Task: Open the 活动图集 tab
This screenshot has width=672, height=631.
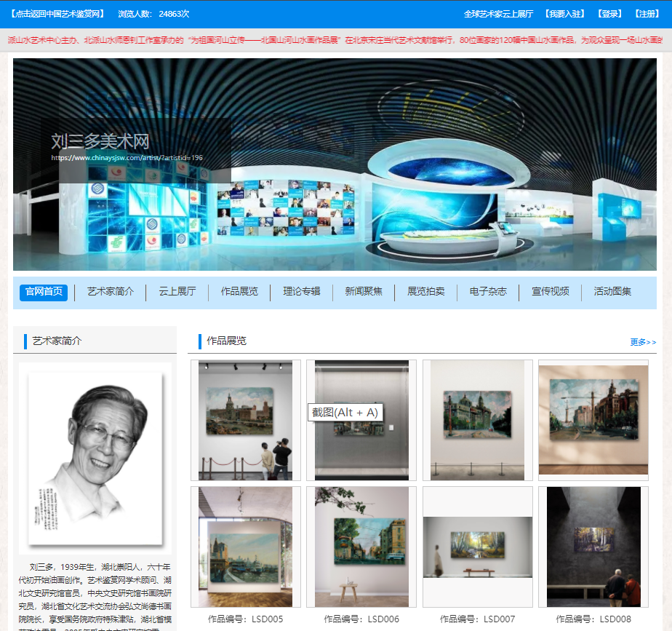Action: (613, 292)
